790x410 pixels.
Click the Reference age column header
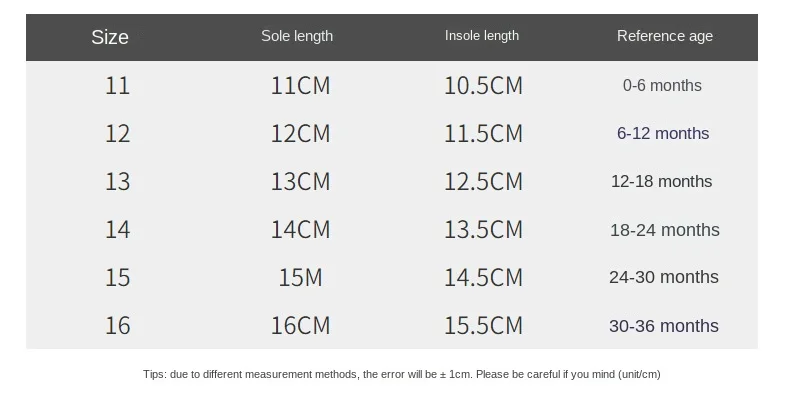665,36
